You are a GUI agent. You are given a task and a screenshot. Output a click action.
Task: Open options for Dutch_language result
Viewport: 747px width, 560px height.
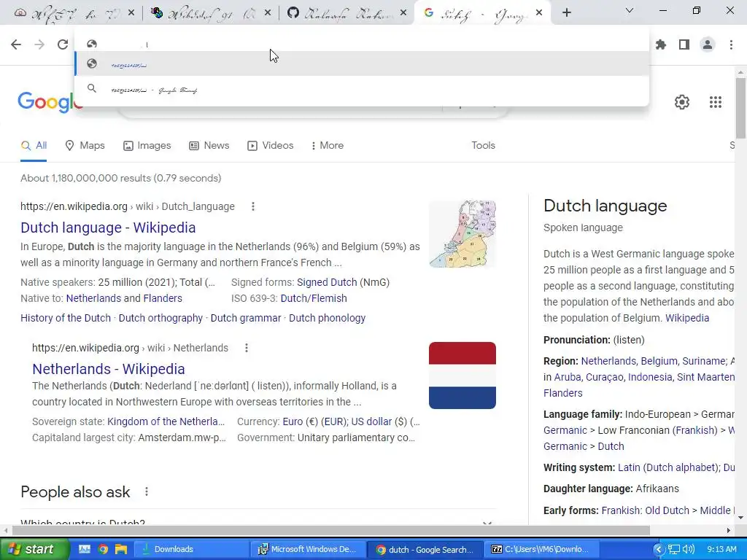(x=253, y=206)
